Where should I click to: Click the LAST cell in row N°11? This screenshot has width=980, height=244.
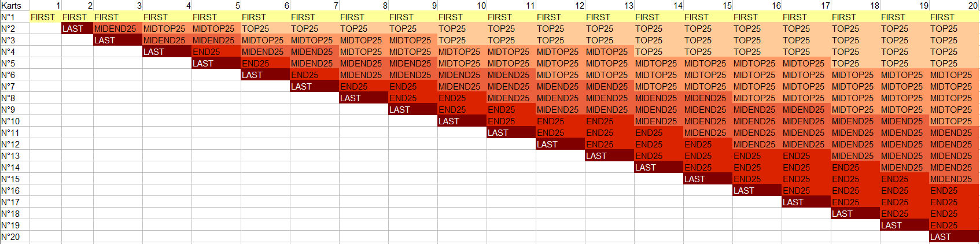511,133
